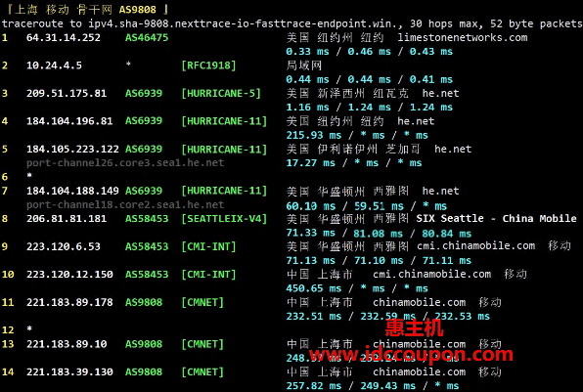The image size is (583, 392).
Task: Click the IP 10.24.4.5
Action: pyautogui.click(x=54, y=65)
